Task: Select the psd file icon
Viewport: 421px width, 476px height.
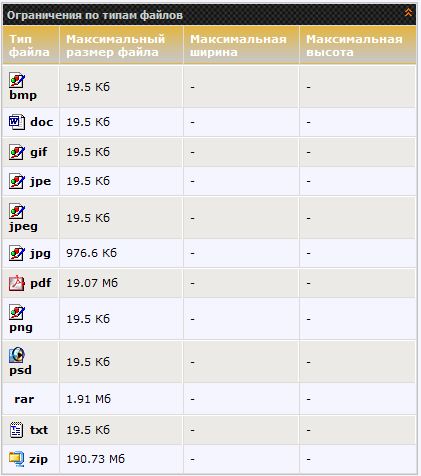Action: pos(17,355)
